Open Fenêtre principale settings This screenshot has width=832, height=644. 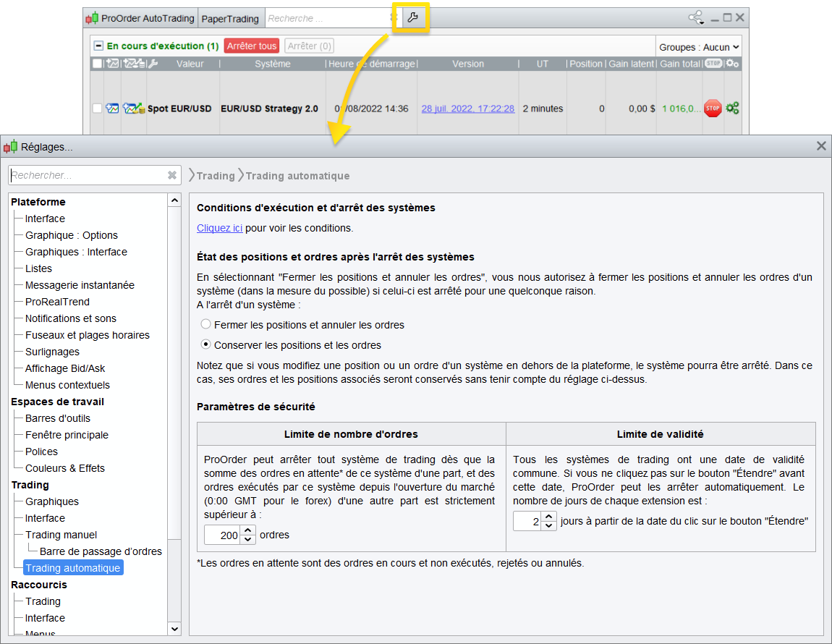coord(67,435)
